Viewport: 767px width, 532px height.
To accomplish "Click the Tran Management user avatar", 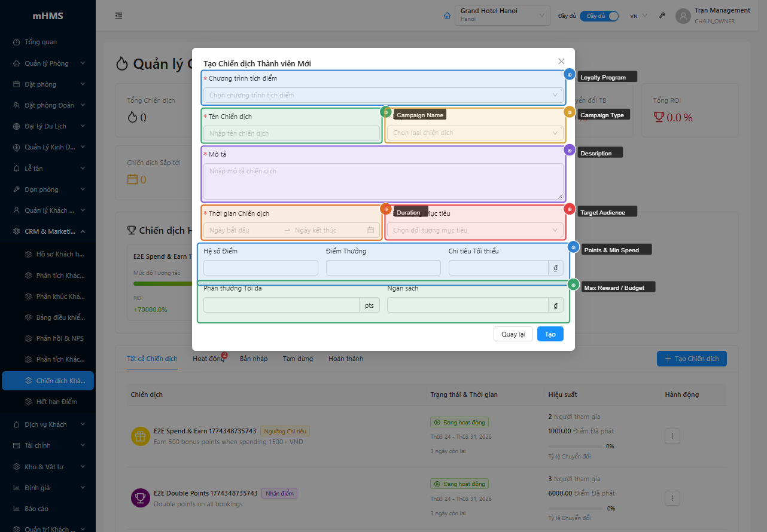I will click(683, 16).
